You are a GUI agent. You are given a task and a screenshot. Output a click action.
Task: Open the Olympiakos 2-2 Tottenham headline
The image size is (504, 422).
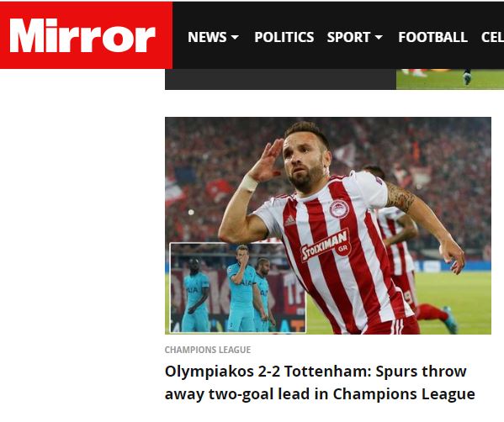pyautogui.click(x=320, y=382)
